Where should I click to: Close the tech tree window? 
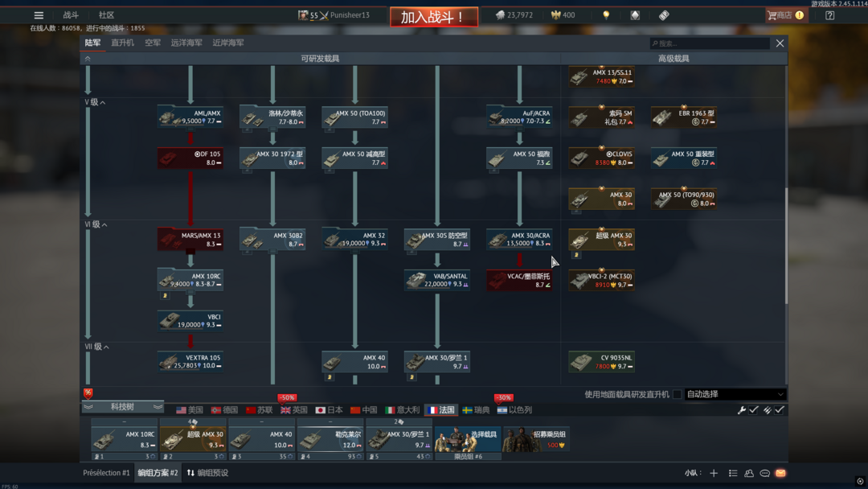tap(780, 43)
